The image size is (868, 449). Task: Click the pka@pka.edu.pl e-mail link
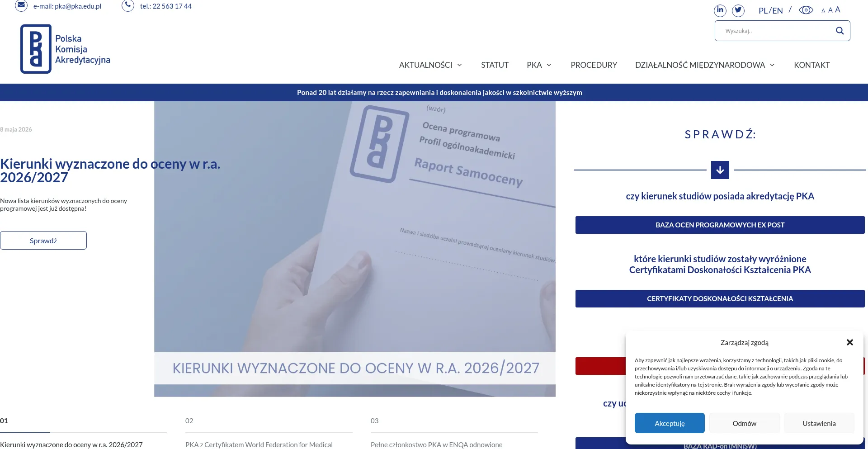point(67,6)
